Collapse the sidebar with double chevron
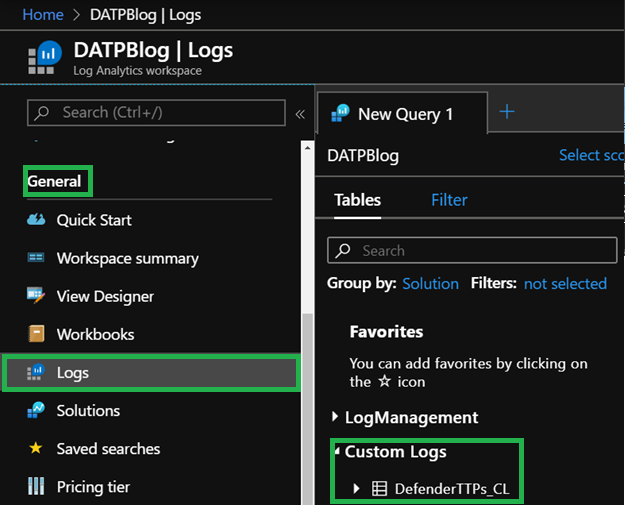 pos(299,114)
